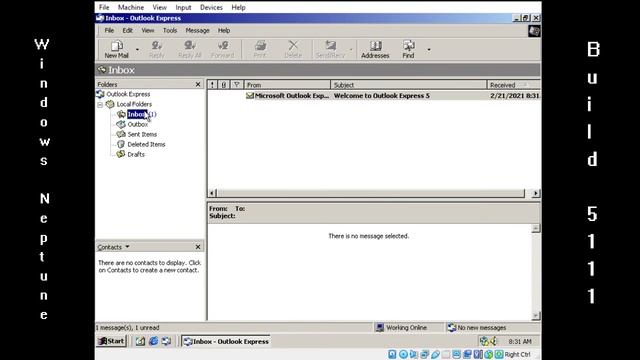
Task: Select Outlook Express root in folder tree
Action: (128, 94)
